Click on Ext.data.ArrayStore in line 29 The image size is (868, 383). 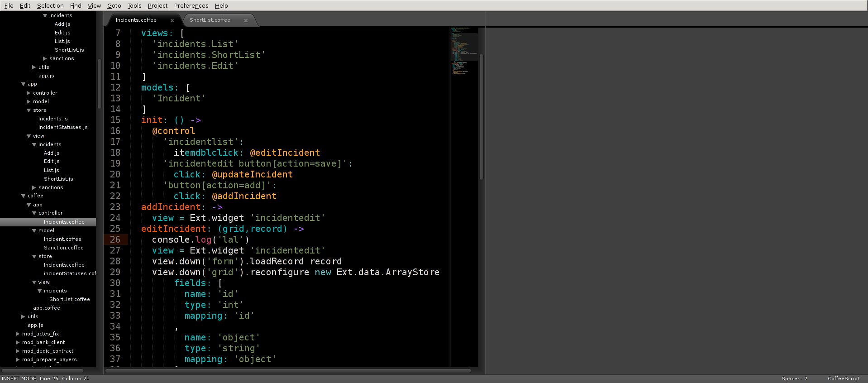coord(388,272)
